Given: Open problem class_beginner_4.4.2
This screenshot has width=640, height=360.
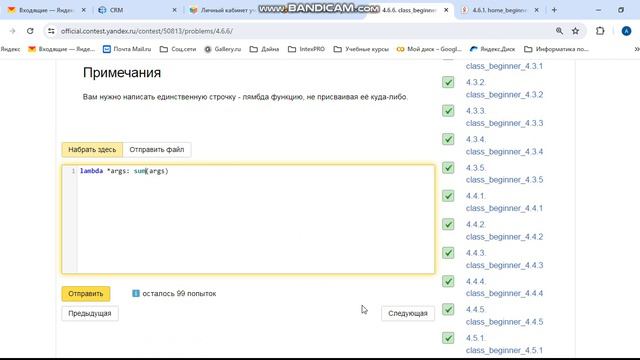Looking at the screenshot, I should [504, 231].
